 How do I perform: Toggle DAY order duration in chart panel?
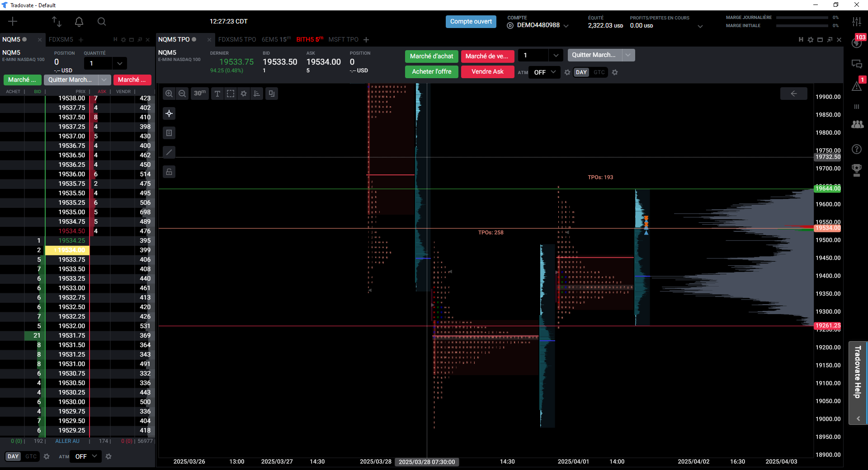point(581,72)
